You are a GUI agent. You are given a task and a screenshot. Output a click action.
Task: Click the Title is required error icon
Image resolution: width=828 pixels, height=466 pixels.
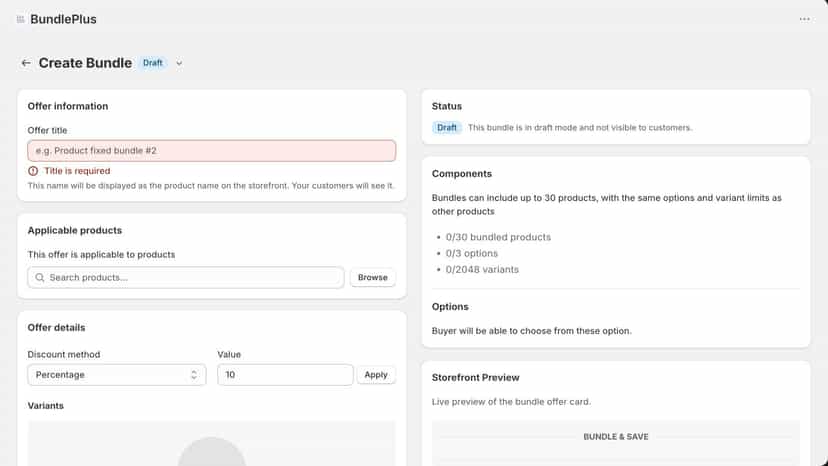[33, 171]
